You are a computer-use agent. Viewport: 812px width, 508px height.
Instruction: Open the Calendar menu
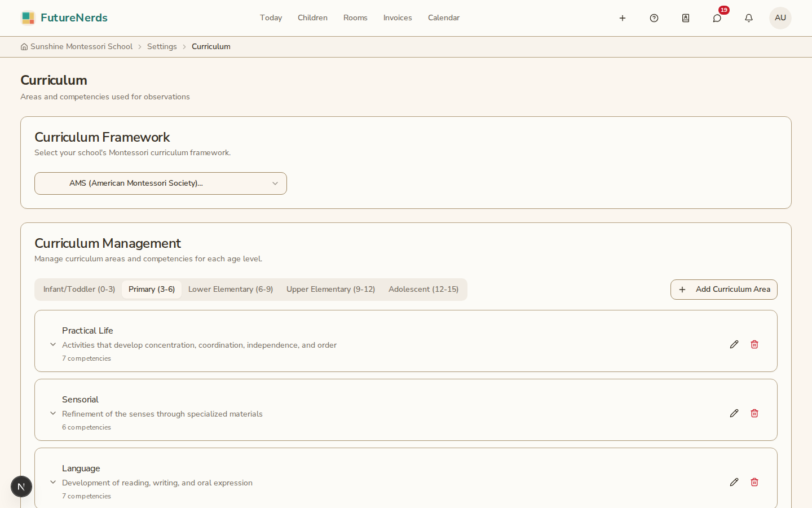click(x=444, y=18)
